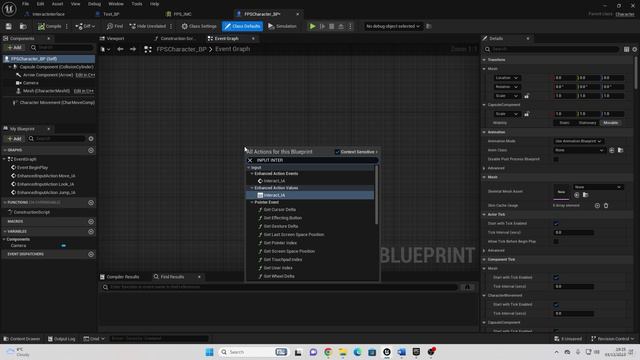Click the Find button in the toolbar

[115, 26]
